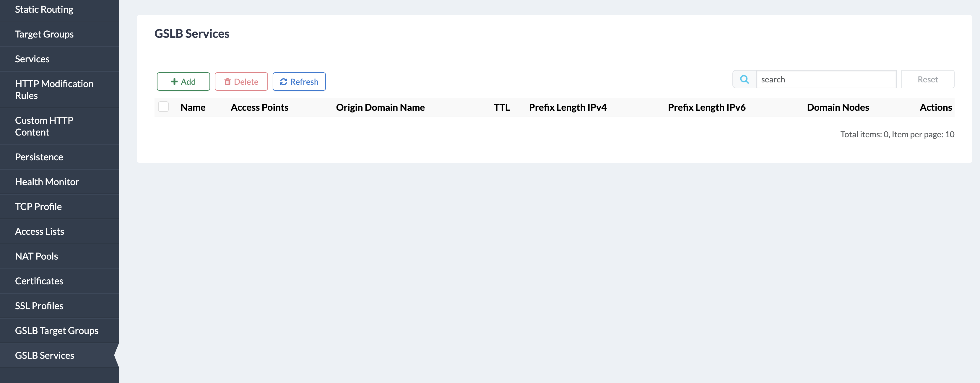Open TCP Profile settings
The width and height of the screenshot is (980, 383).
click(38, 206)
